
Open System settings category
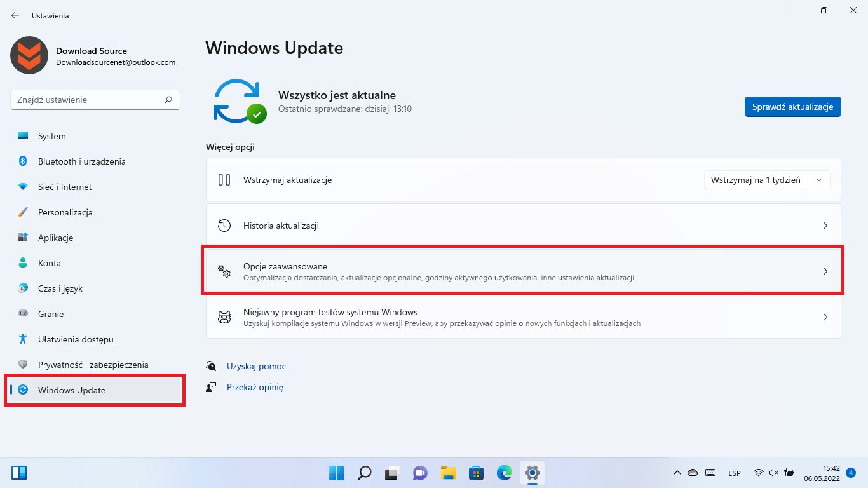95,136
